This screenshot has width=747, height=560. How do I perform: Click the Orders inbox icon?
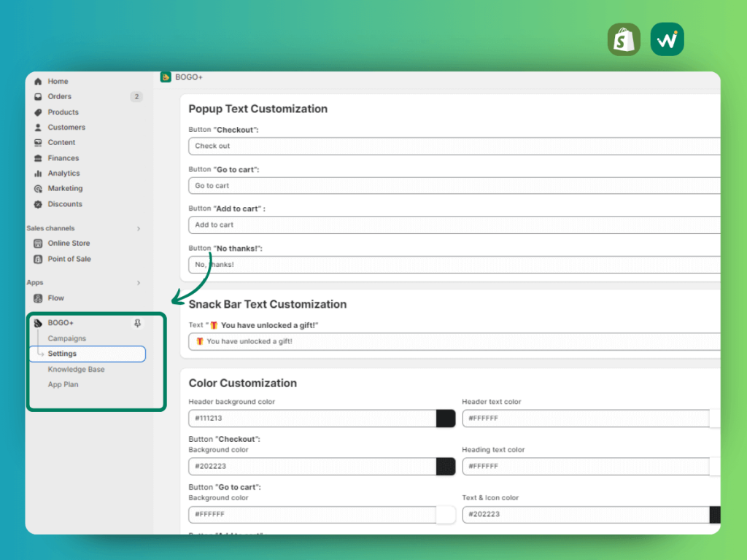pyautogui.click(x=38, y=97)
